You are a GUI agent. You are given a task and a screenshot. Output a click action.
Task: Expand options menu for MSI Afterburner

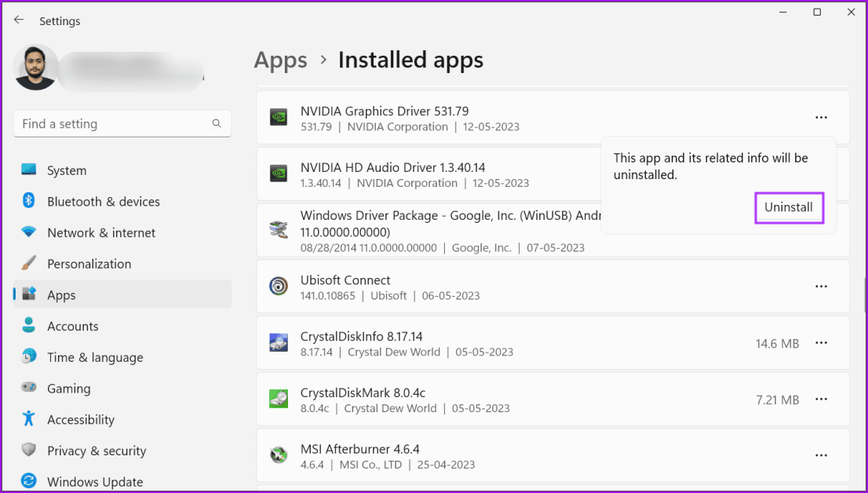pyautogui.click(x=821, y=455)
